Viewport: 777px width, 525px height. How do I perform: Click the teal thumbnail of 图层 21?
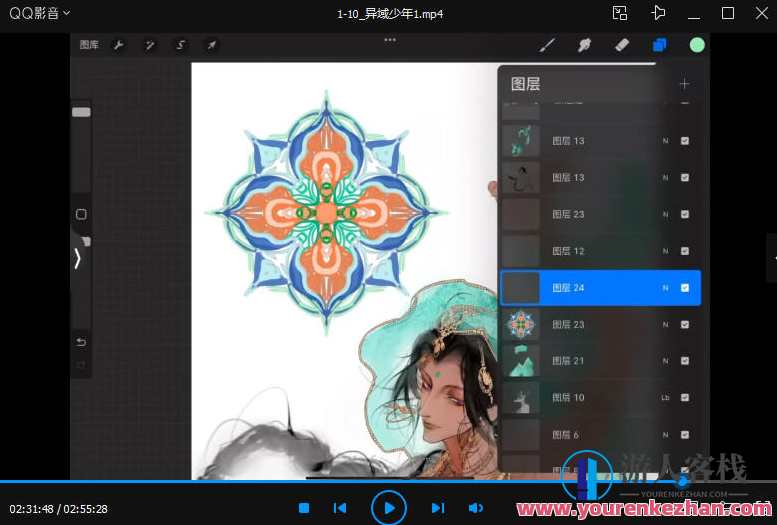pyautogui.click(x=521, y=360)
